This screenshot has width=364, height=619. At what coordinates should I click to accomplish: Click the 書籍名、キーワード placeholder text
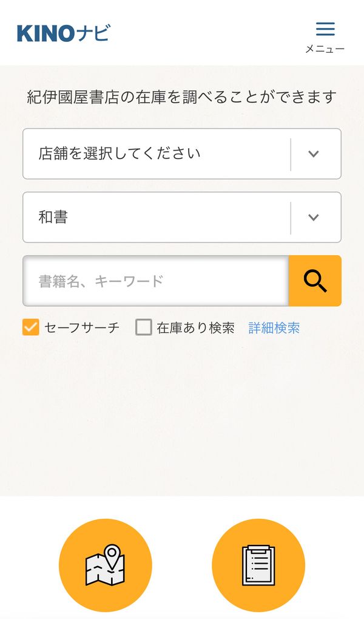pos(101,281)
